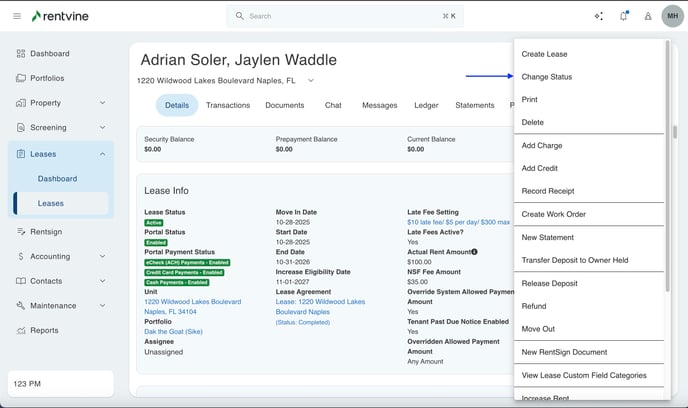Open the address dropdown chevron
This screenshot has width=688, height=408.
311,81
